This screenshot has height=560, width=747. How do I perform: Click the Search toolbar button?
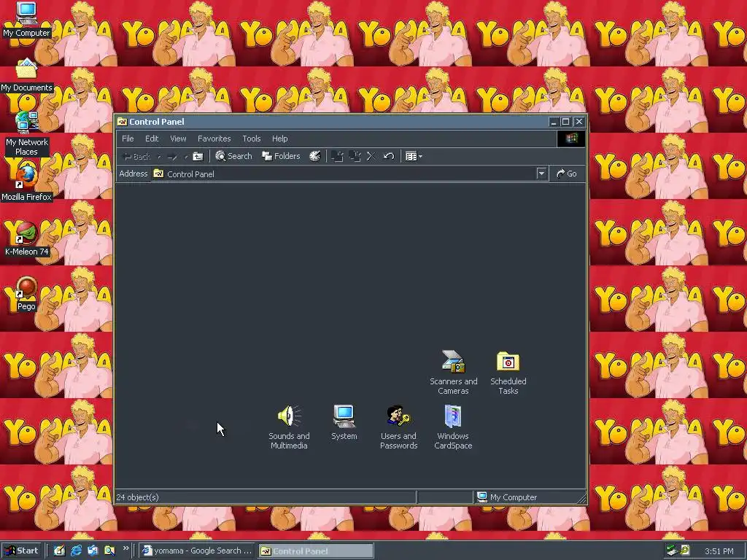233,156
